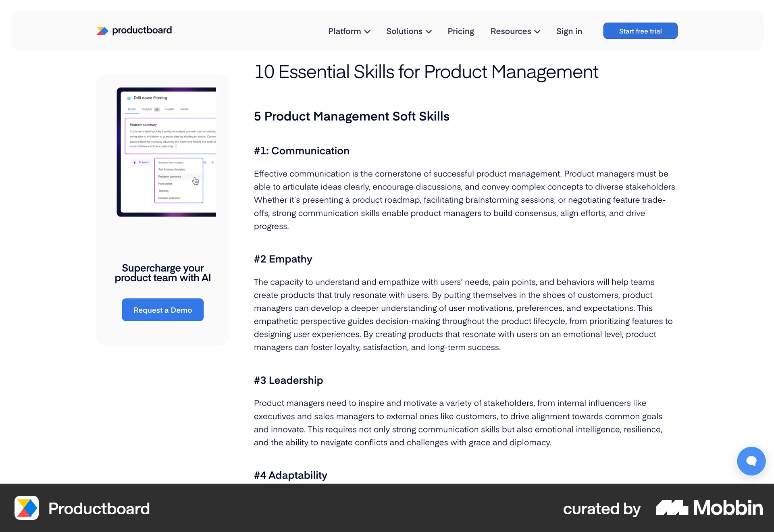The width and height of the screenshot is (774, 532).
Task: Click the Productboard icon in the footer bar
Action: 26,509
